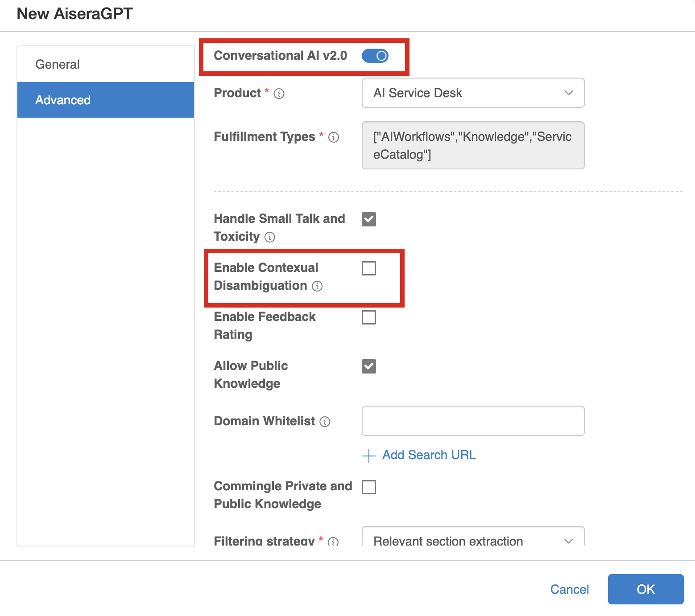Check Commingle Private and Public Knowledge

click(x=369, y=487)
